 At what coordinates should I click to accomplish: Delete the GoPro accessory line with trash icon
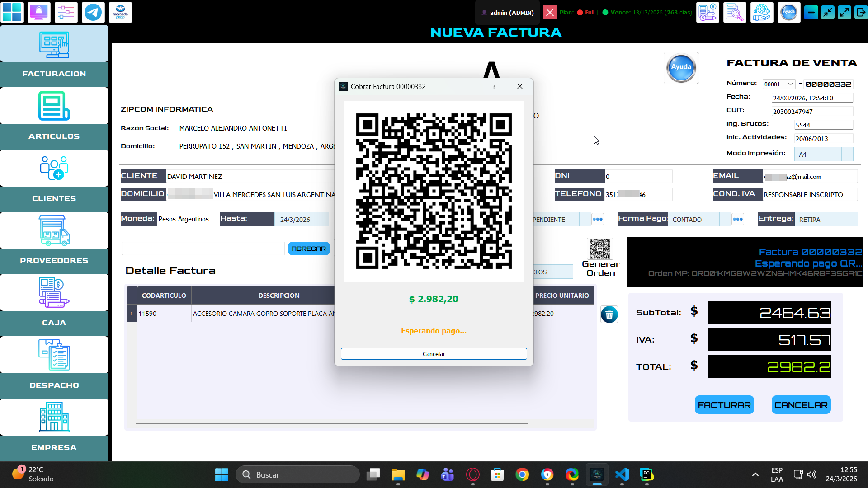tap(609, 314)
